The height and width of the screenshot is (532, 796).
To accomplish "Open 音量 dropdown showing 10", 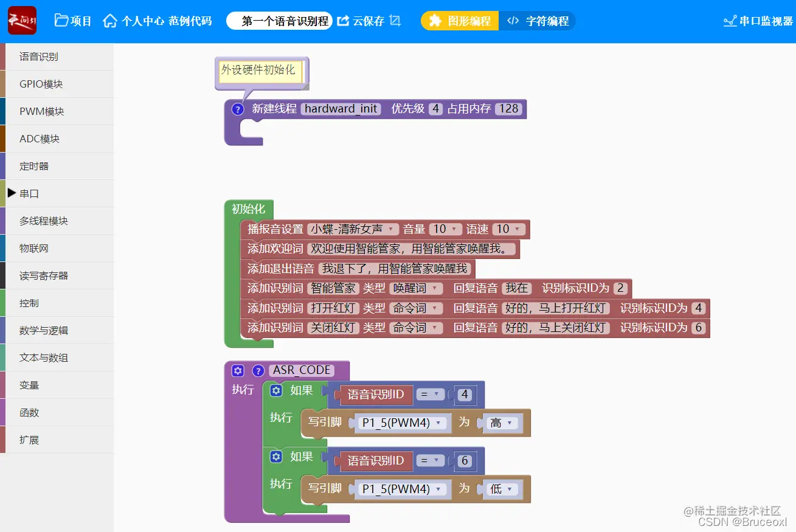I will tap(445, 229).
